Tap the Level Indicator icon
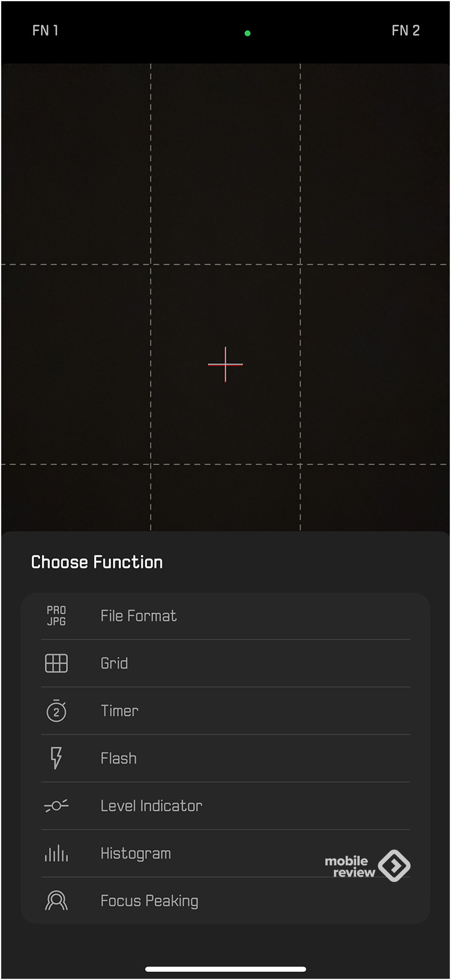The width and height of the screenshot is (451, 980). 56,806
